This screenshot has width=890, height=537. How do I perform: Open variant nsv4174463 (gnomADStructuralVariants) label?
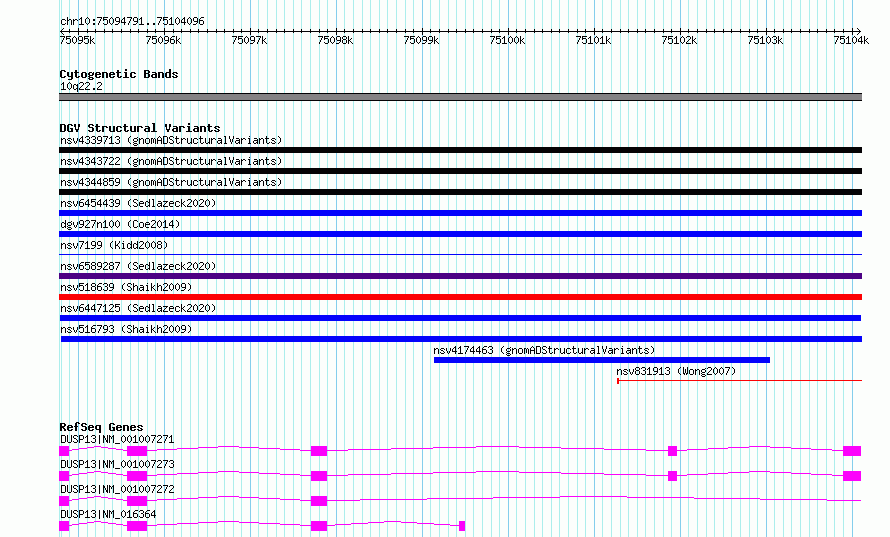[544, 350]
